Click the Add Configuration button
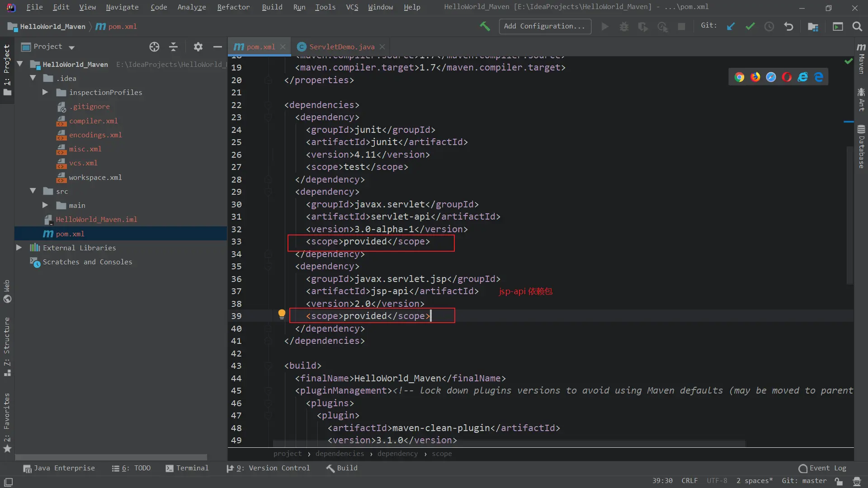This screenshot has height=488, width=868. (x=545, y=26)
